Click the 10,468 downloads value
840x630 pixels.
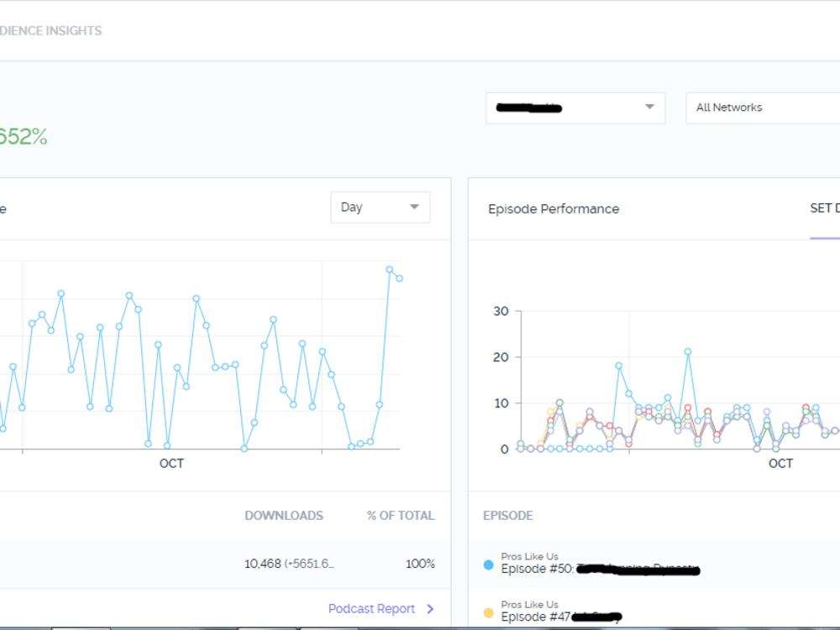click(262, 564)
